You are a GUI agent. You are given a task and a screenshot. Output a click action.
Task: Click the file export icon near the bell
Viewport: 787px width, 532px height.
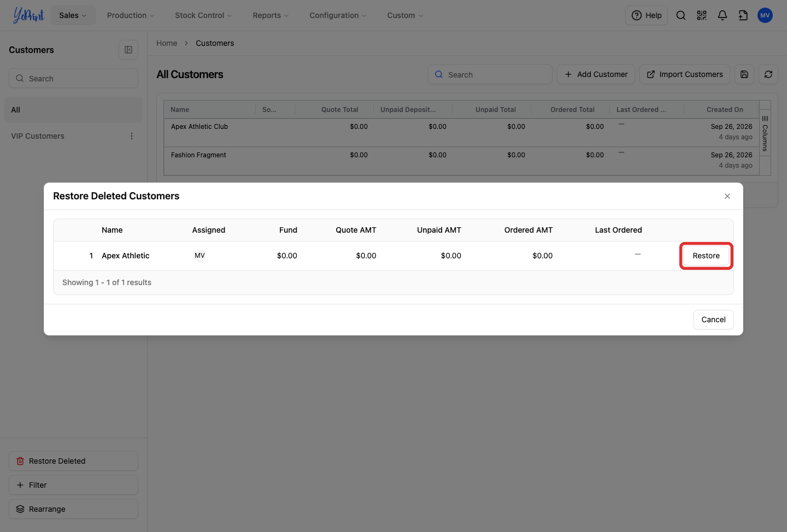coord(743,15)
